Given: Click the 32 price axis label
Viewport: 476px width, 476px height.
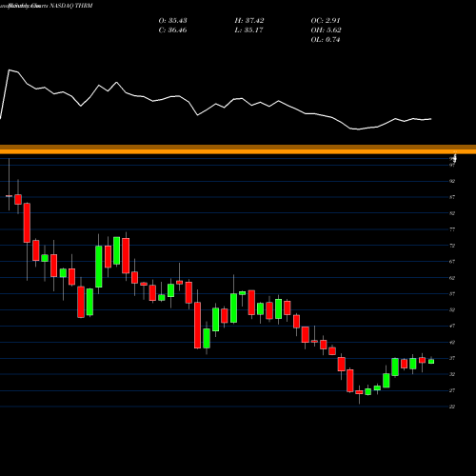Looking at the screenshot, I should (452, 374).
